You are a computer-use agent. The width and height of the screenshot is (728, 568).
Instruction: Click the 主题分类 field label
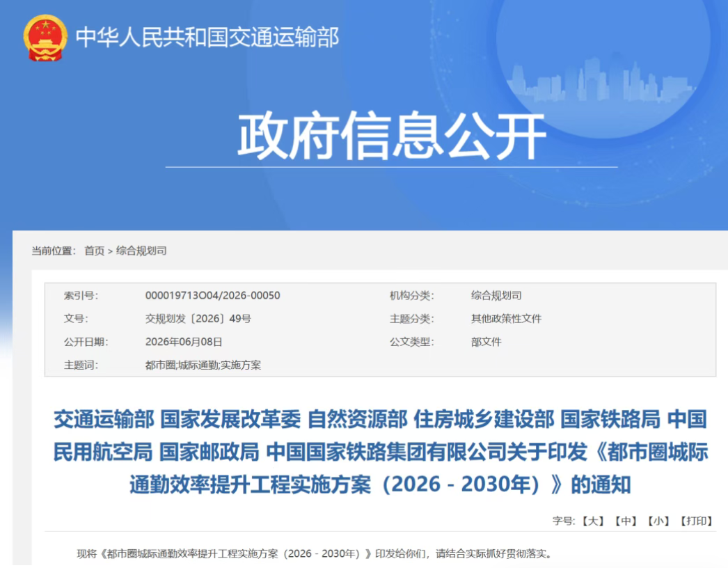click(412, 319)
